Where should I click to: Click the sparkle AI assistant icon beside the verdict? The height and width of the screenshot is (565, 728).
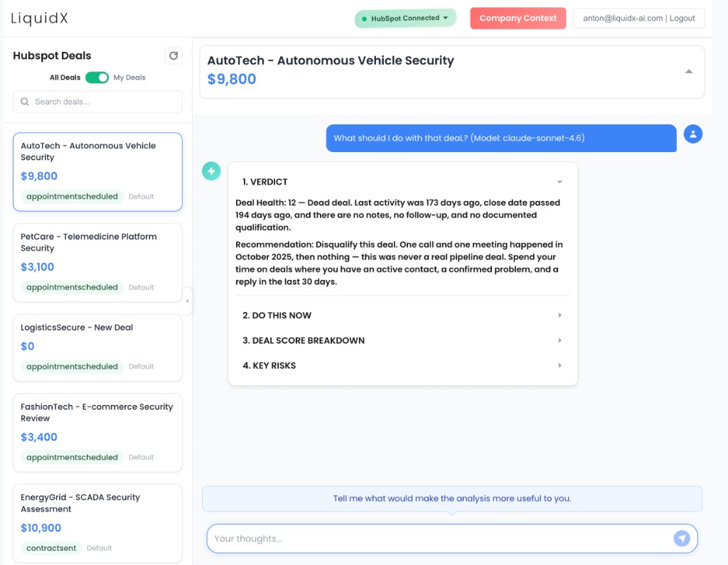click(211, 171)
